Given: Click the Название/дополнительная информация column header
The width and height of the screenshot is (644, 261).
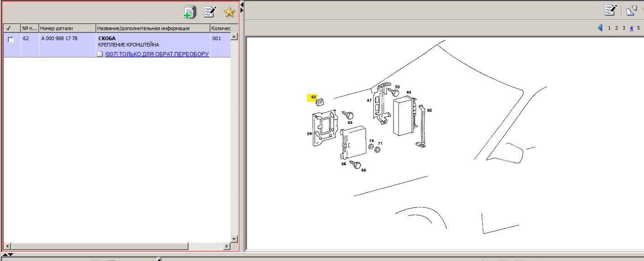Looking at the screenshot, I should [153, 28].
